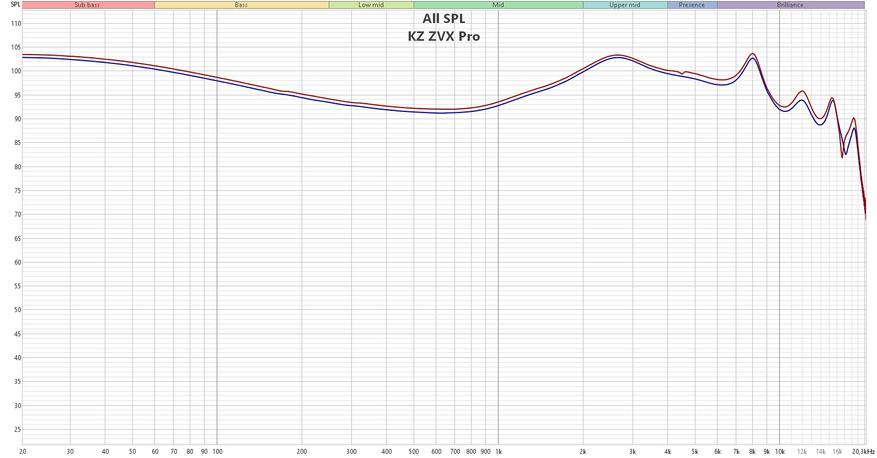Viewport: 877px width, 458px height.
Task: Click the 60 Hz frequency axis label
Action: pyautogui.click(x=155, y=451)
